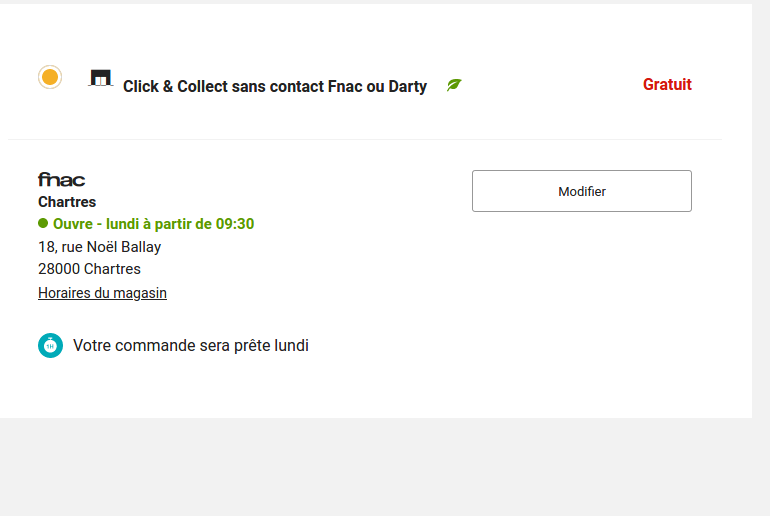Click the teal stopwatch icon
This screenshot has width=770, height=516.
pos(50,345)
